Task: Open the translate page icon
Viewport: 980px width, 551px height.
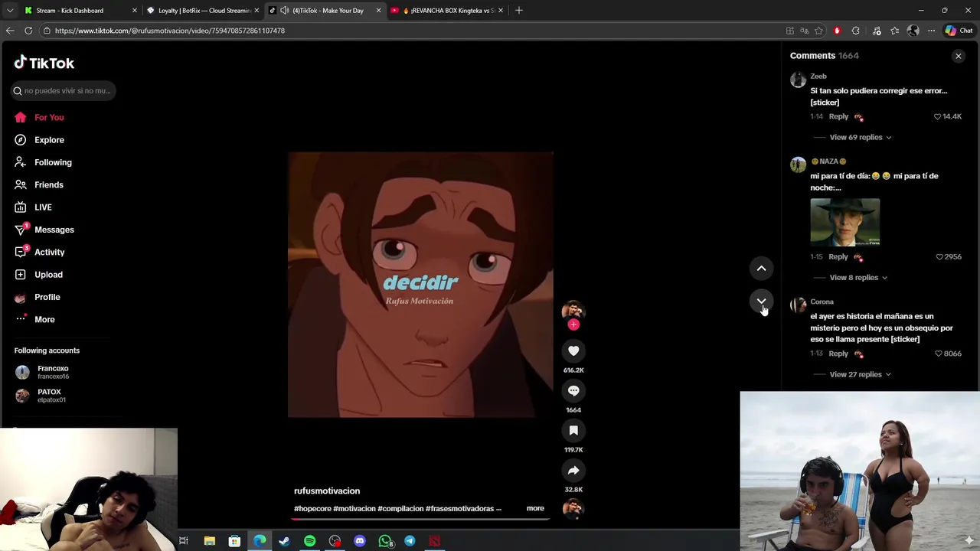Action: 804,31
